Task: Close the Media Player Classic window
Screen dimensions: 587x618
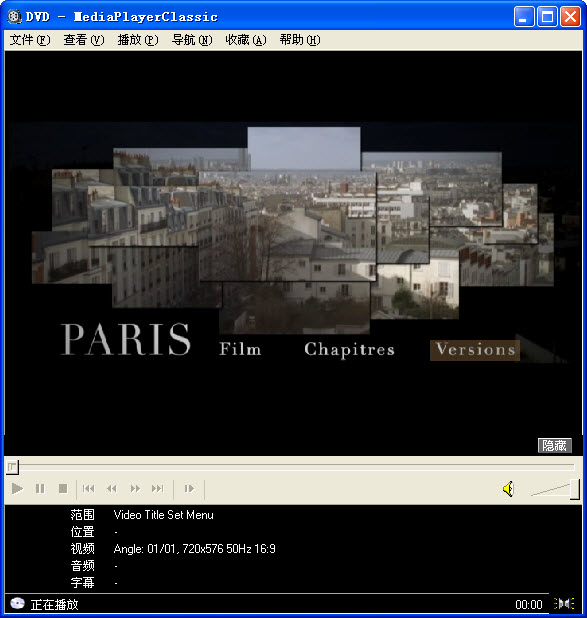Action: [x=570, y=17]
